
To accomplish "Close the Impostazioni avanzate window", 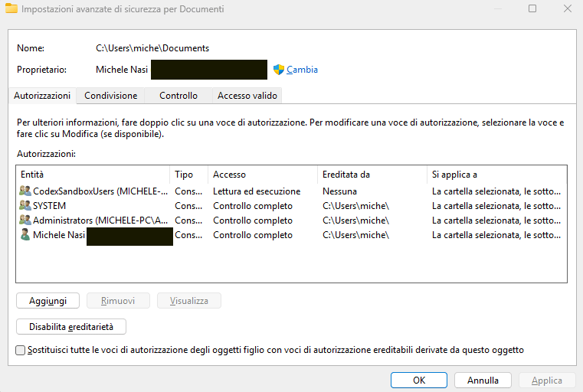I will (x=568, y=8).
